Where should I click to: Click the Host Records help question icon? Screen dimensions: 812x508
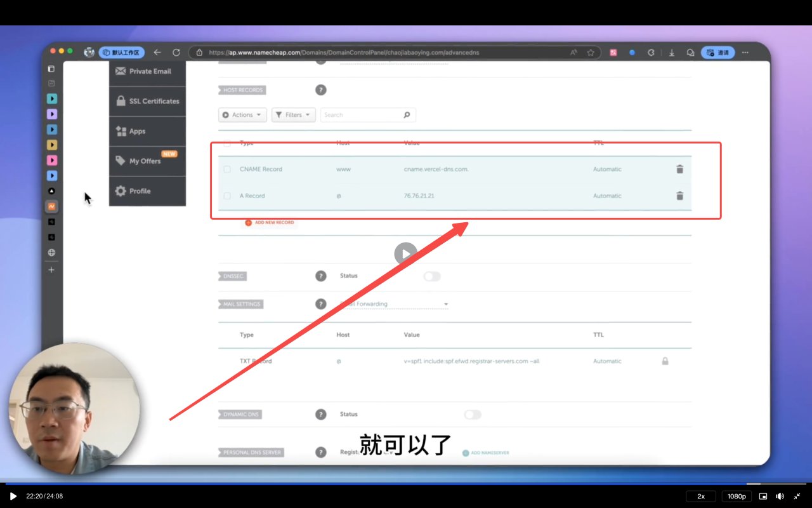coord(321,90)
